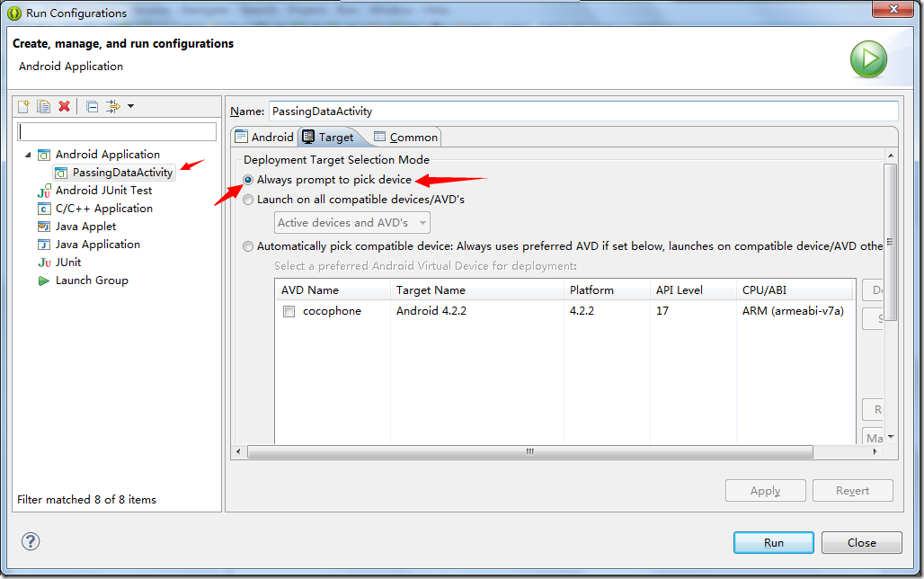Select Always prompt to pick device

pyautogui.click(x=248, y=180)
